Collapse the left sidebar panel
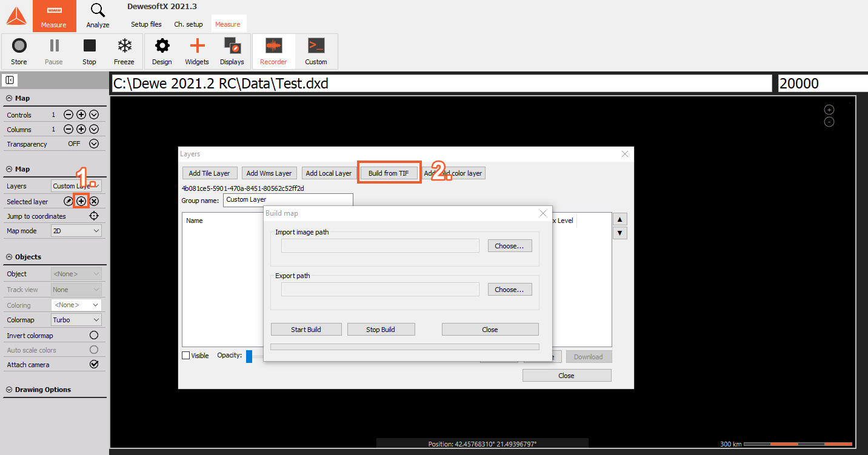This screenshot has height=455, width=868. coord(10,80)
